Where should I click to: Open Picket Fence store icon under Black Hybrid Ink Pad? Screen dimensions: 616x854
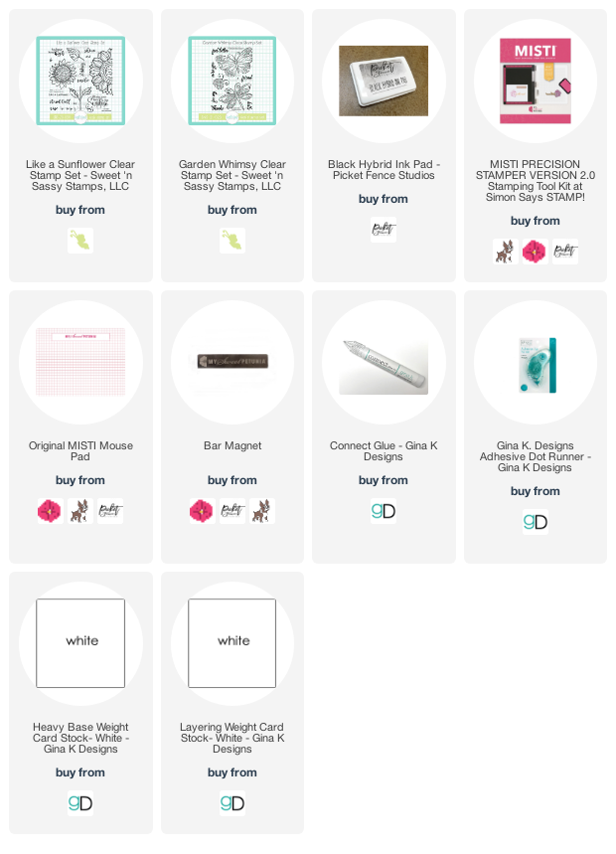coord(384,230)
